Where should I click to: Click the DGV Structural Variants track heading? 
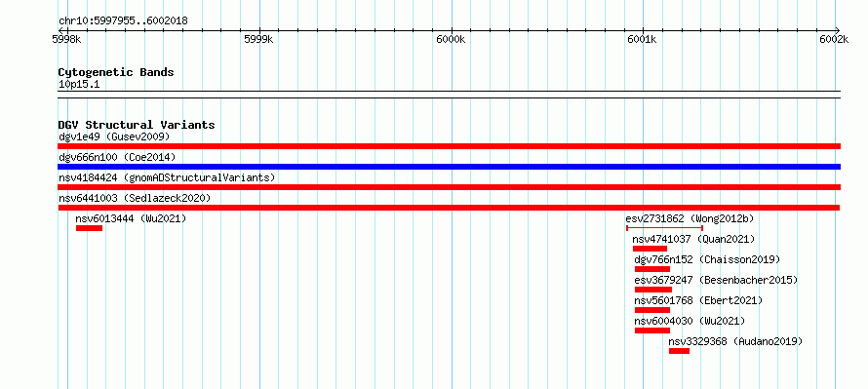pyautogui.click(x=137, y=125)
